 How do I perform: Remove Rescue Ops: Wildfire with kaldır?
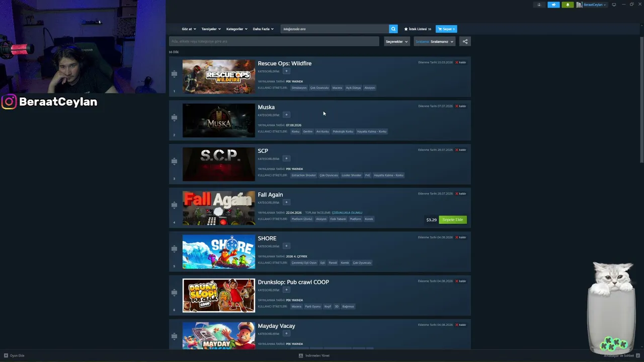[460, 62]
